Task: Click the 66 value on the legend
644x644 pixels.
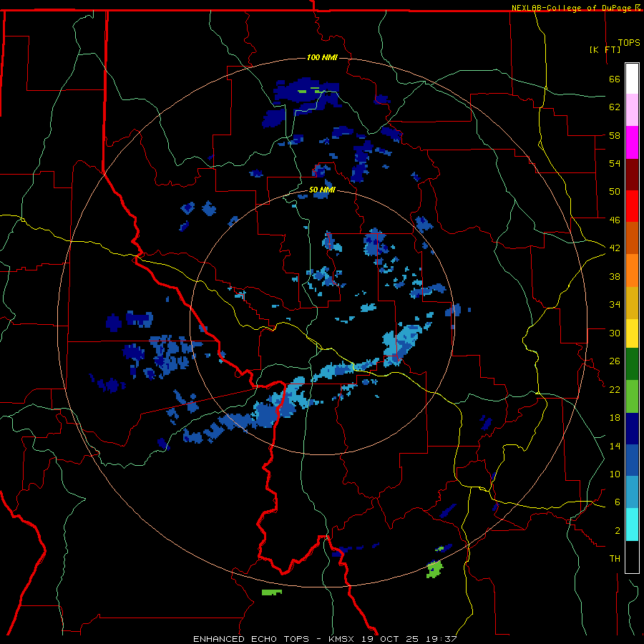Action: [x=615, y=79]
